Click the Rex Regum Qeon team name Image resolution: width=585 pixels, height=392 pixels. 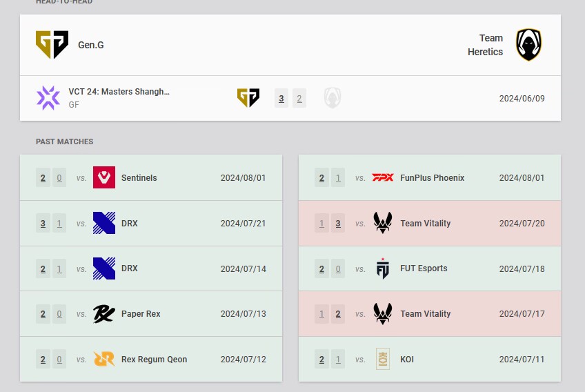(x=154, y=359)
